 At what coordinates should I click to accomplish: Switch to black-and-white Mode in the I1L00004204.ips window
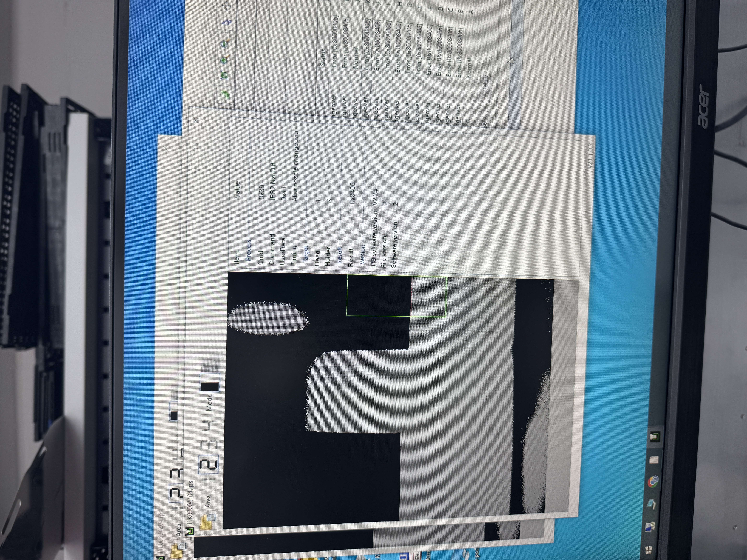click(x=174, y=411)
